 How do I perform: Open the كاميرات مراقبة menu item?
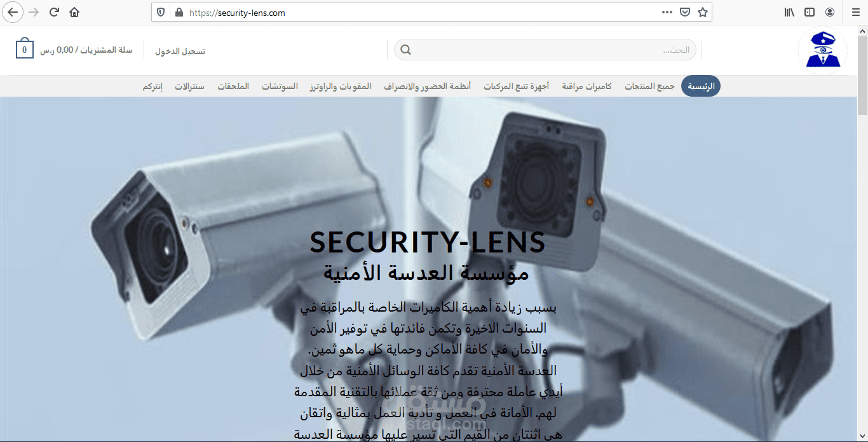click(587, 86)
